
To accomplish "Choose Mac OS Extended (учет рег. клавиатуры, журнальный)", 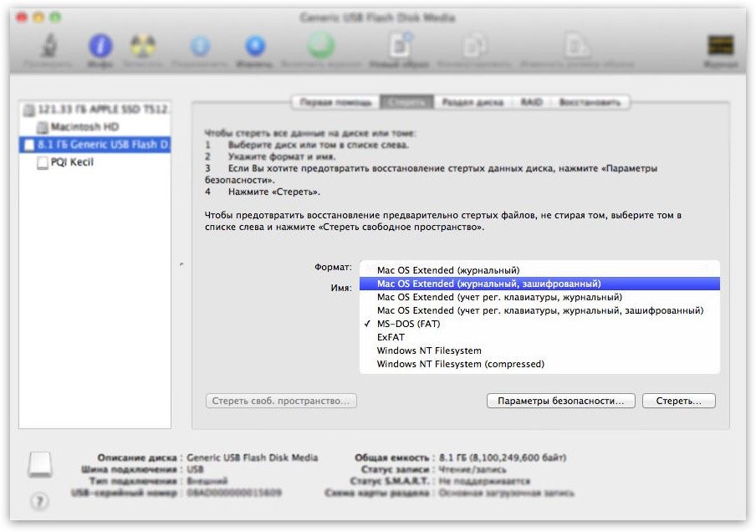I will point(539,297).
